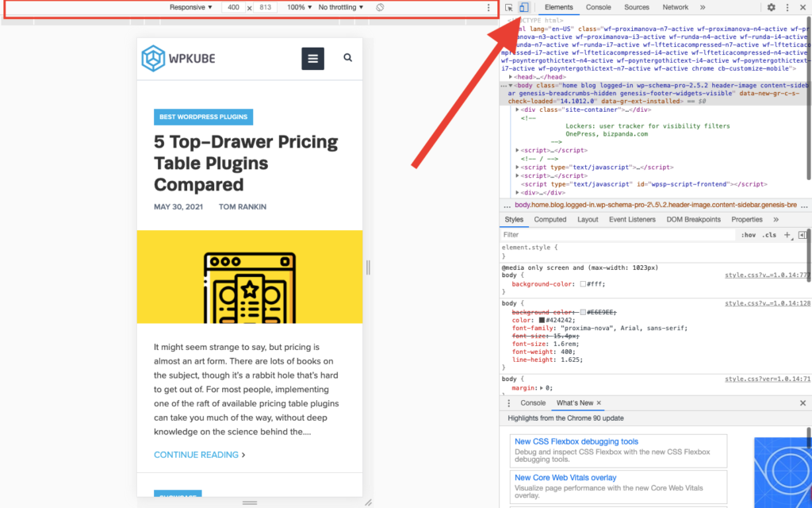The image size is (812, 508).
Task: Add new style rule with plus icon
Action: point(787,235)
